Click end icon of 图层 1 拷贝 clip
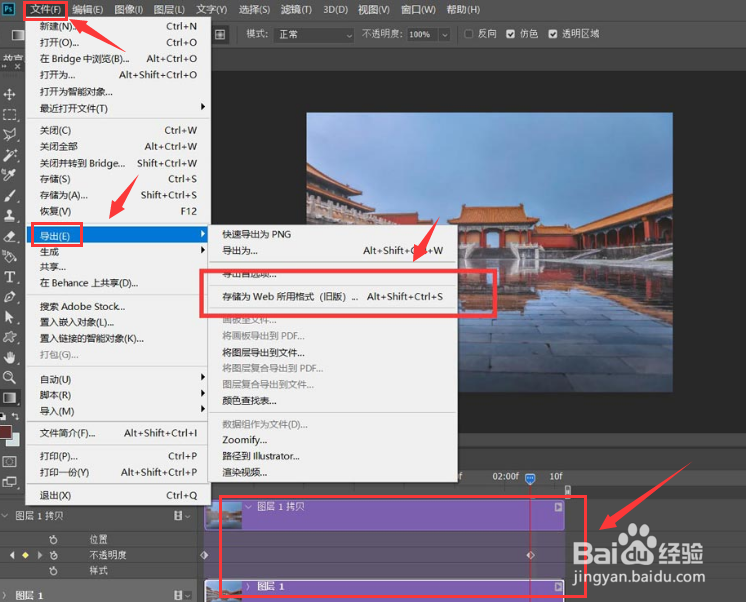Screen dimensions: 746x602 pyautogui.click(x=558, y=507)
